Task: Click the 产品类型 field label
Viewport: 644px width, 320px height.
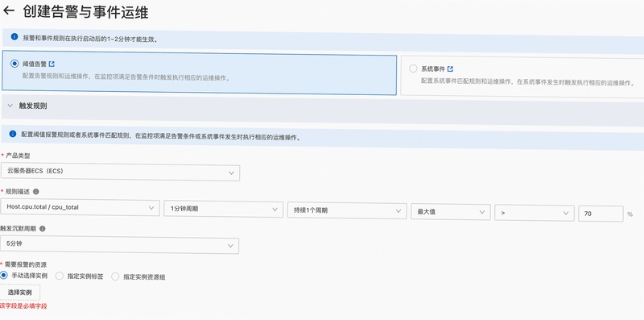Action: tap(18, 156)
